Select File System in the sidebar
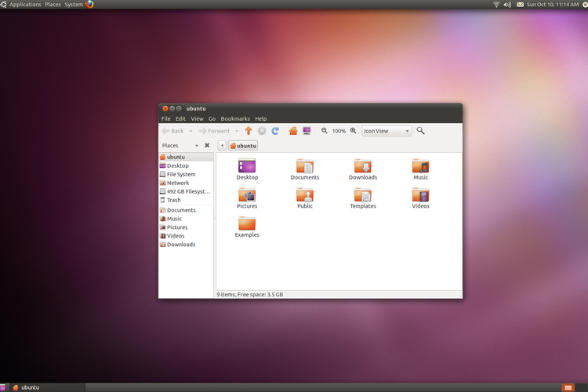The image size is (588, 392). pyautogui.click(x=186, y=174)
